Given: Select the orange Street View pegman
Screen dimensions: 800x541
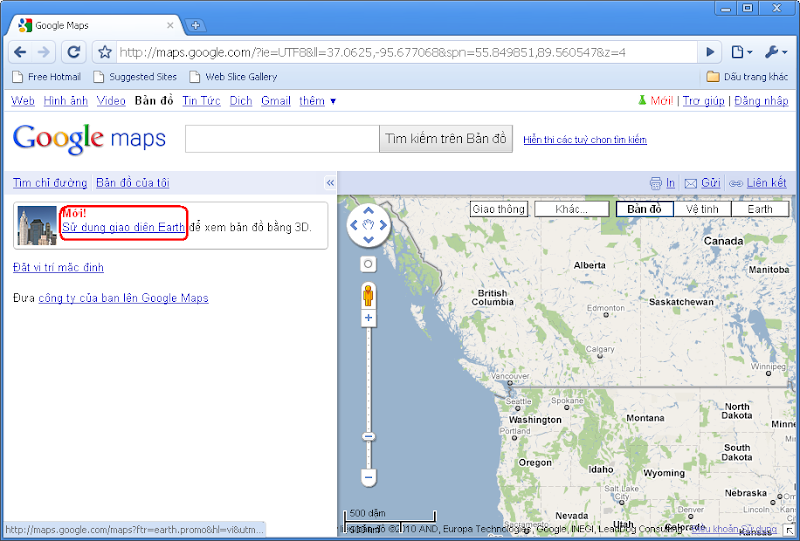Looking at the screenshot, I should (x=368, y=296).
